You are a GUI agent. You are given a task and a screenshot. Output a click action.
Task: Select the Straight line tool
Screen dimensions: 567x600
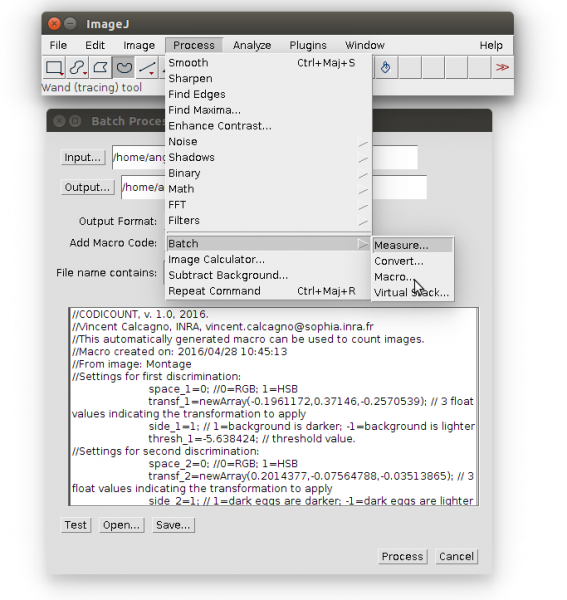tap(147, 68)
